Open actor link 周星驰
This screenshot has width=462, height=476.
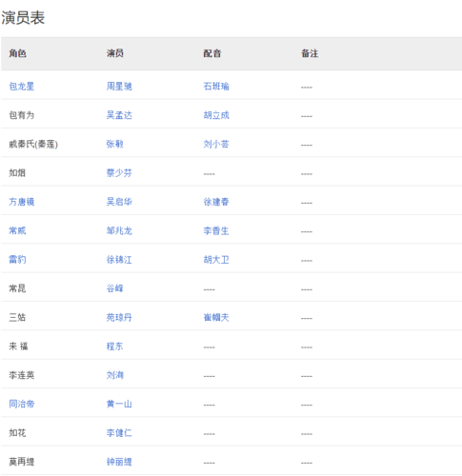coord(119,87)
